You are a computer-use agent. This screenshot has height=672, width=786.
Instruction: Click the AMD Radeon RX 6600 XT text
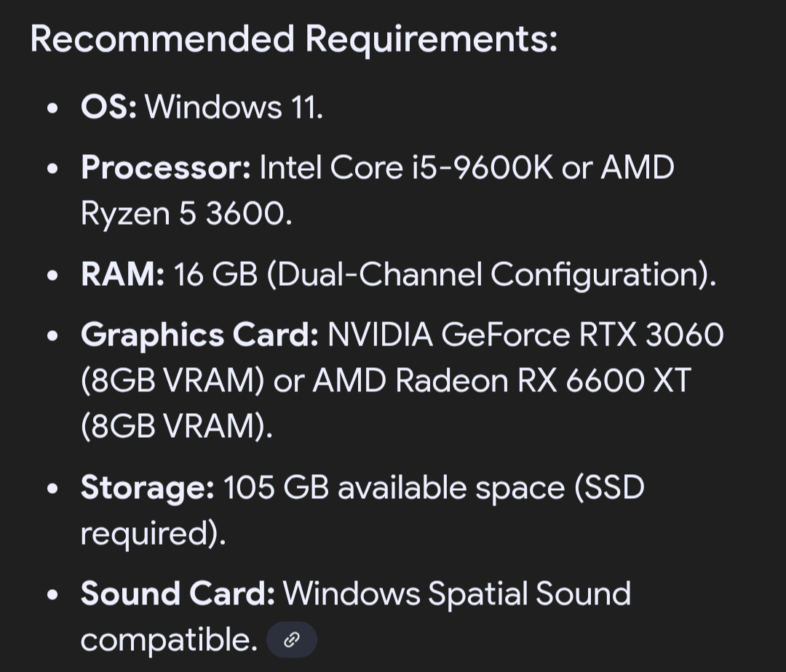[501, 381]
